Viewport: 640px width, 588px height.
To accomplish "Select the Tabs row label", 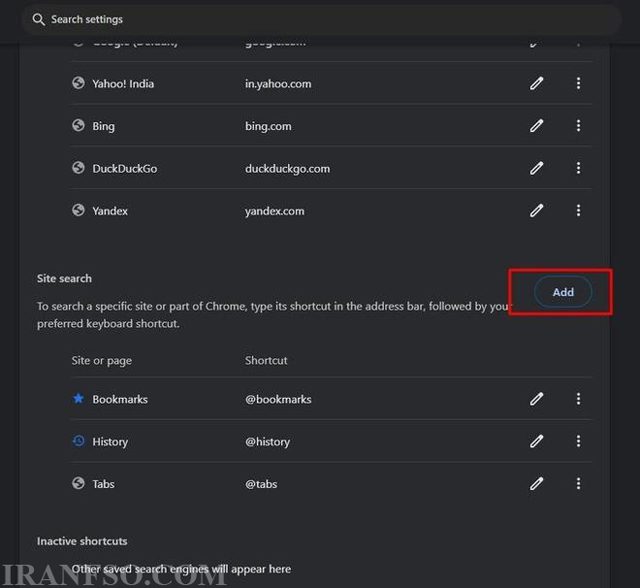I will tap(103, 484).
